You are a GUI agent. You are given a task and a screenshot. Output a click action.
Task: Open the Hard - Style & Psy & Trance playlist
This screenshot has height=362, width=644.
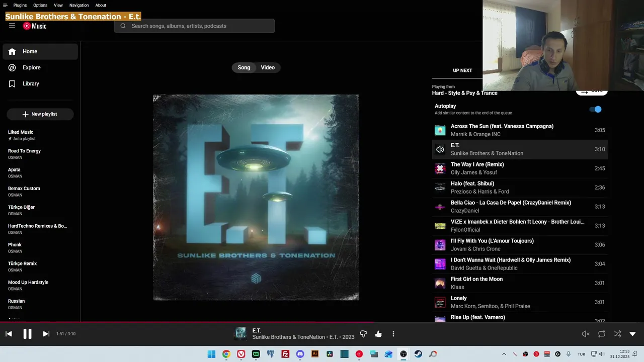pyautogui.click(x=464, y=93)
